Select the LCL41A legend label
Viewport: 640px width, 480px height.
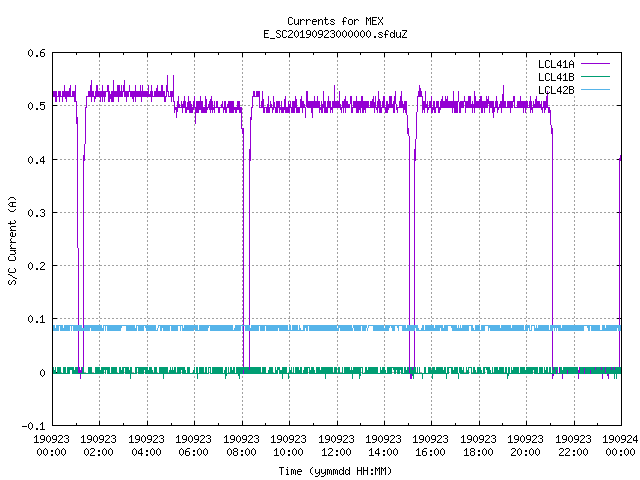coord(556,64)
